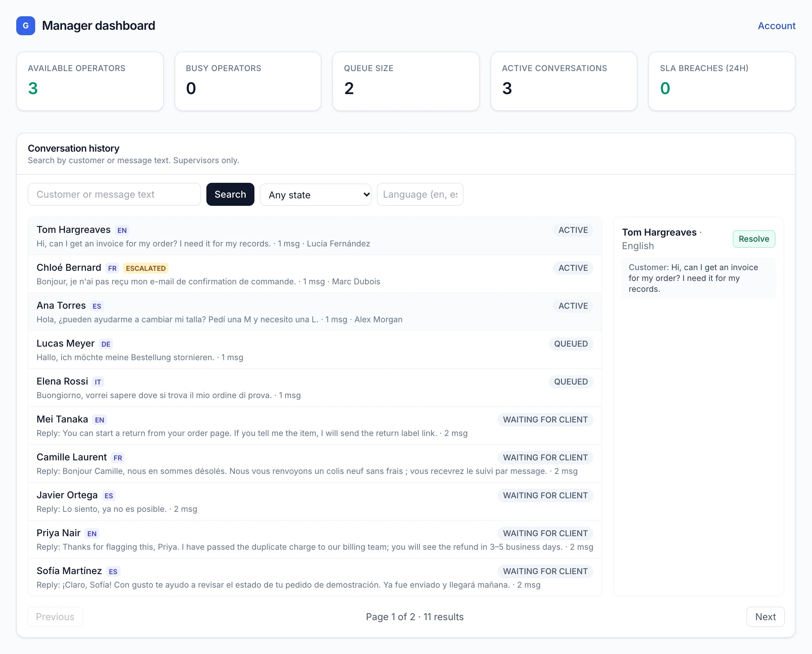This screenshot has width=812, height=654.
Task: Click the Manager dashboard title
Action: [99, 26]
